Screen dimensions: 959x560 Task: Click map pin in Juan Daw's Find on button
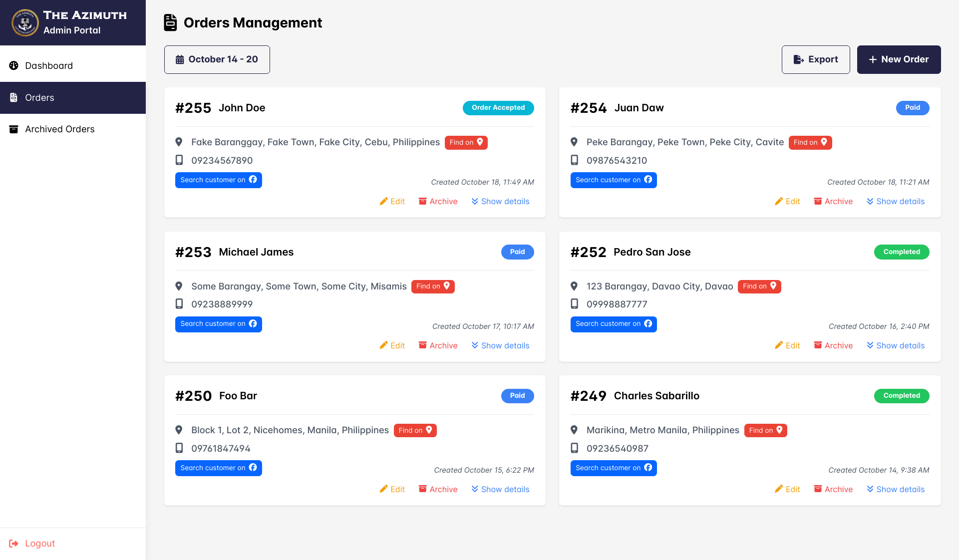(824, 142)
